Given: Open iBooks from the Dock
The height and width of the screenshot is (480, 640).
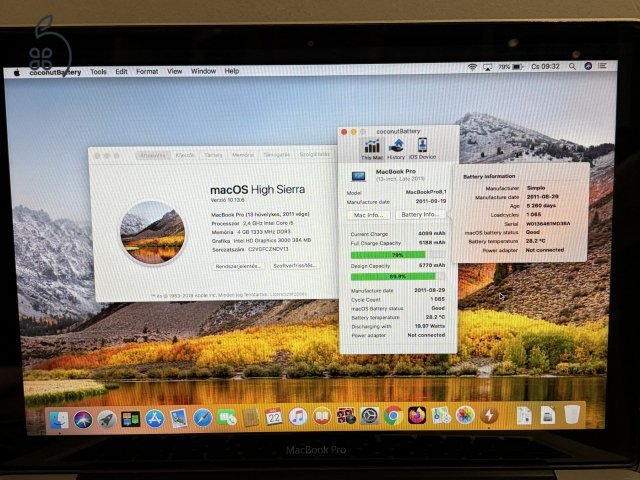Looking at the screenshot, I should click(322, 417).
